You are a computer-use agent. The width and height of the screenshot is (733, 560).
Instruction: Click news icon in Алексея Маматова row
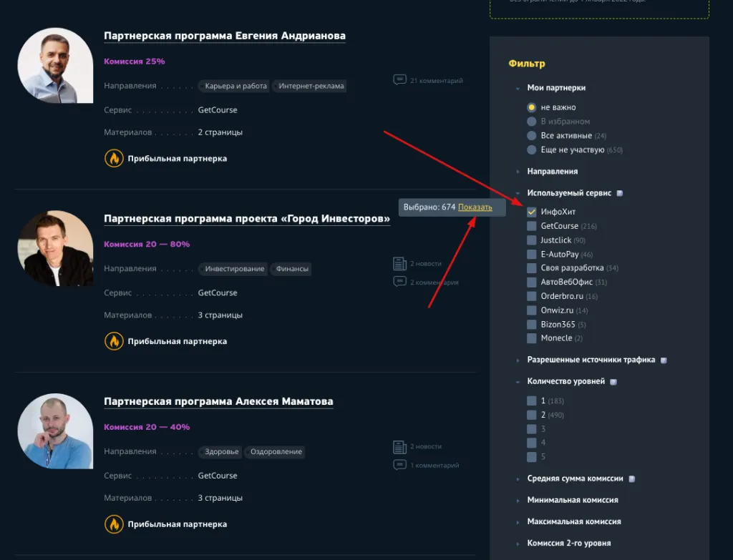coord(399,447)
